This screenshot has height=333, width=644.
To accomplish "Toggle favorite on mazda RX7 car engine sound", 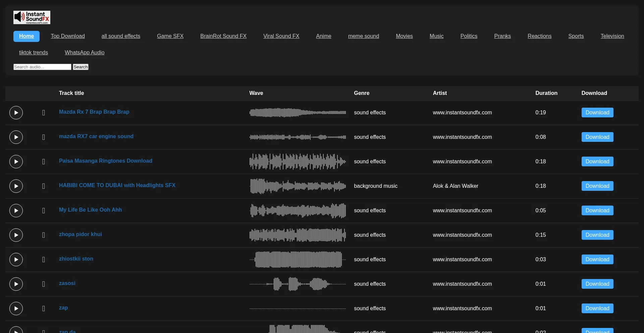I will click(43, 137).
